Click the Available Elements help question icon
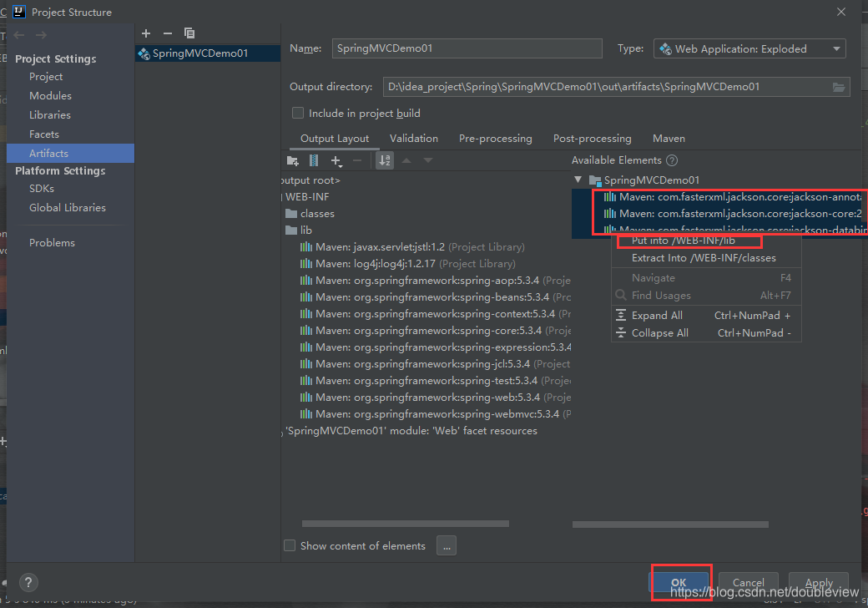Image resolution: width=868 pixels, height=608 pixels. 672,160
